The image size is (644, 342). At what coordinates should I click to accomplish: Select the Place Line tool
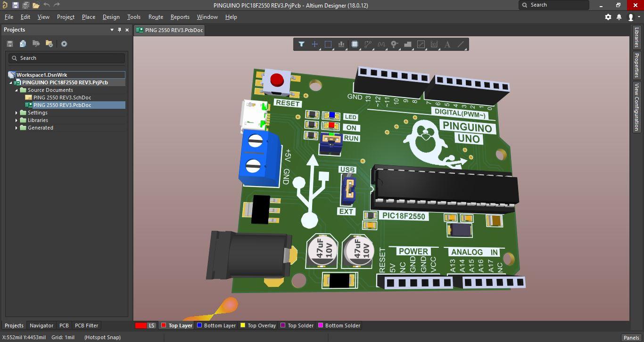[461, 44]
